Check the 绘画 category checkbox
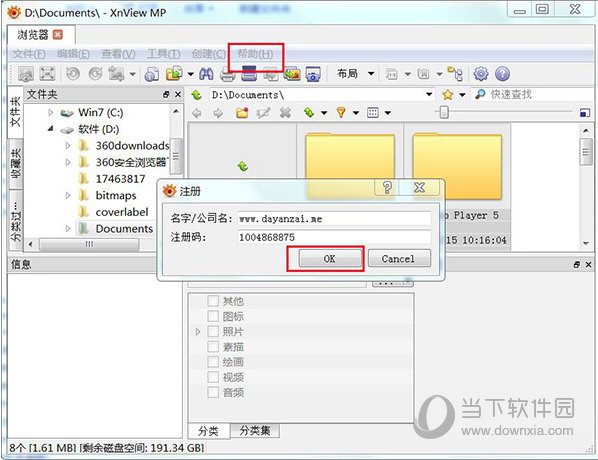Viewport: 598px width, 460px height. point(213,362)
